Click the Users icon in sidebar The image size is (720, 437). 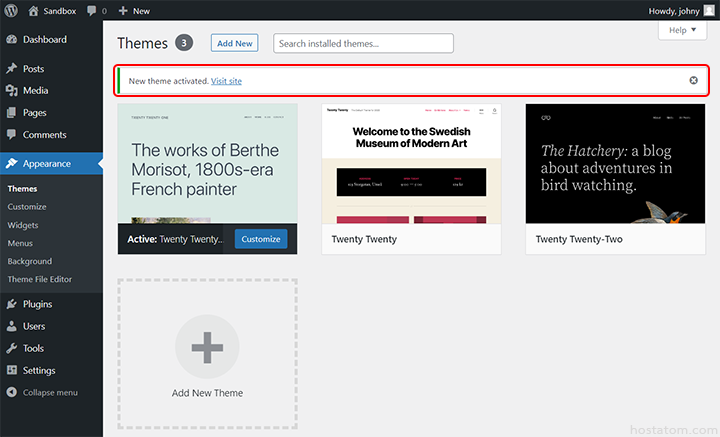[x=11, y=326]
